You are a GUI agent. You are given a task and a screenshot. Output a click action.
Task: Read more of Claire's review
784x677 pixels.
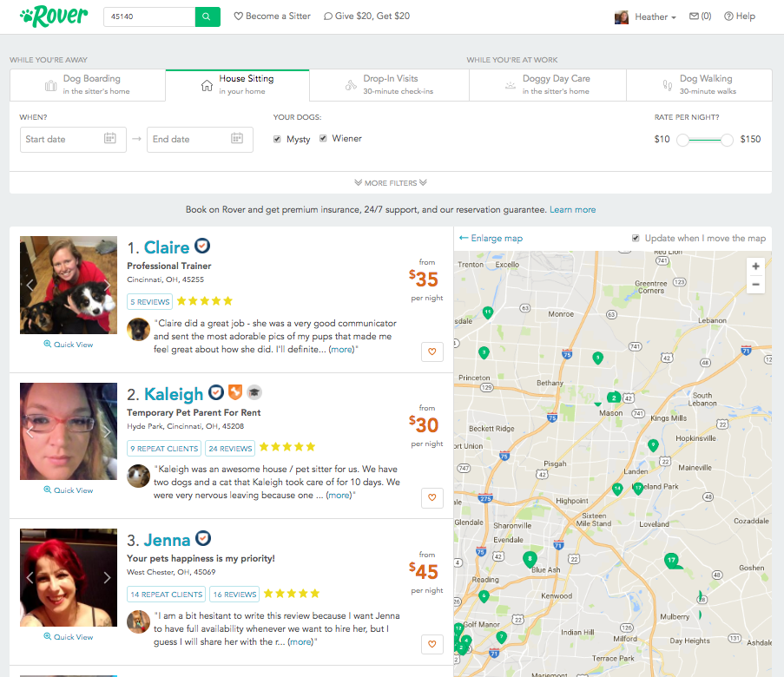(341, 350)
